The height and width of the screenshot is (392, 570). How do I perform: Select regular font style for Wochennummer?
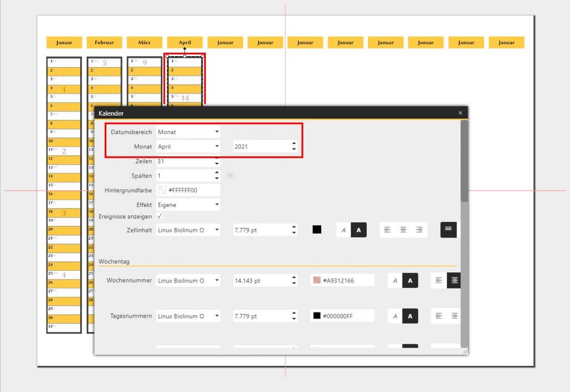coord(395,281)
